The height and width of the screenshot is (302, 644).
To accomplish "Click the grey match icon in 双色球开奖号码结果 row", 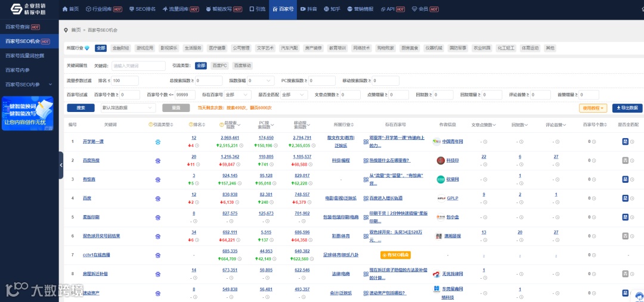I will point(625,236).
